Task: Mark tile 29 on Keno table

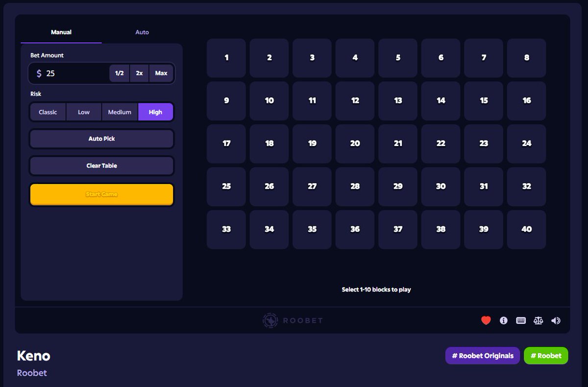Action: point(398,187)
